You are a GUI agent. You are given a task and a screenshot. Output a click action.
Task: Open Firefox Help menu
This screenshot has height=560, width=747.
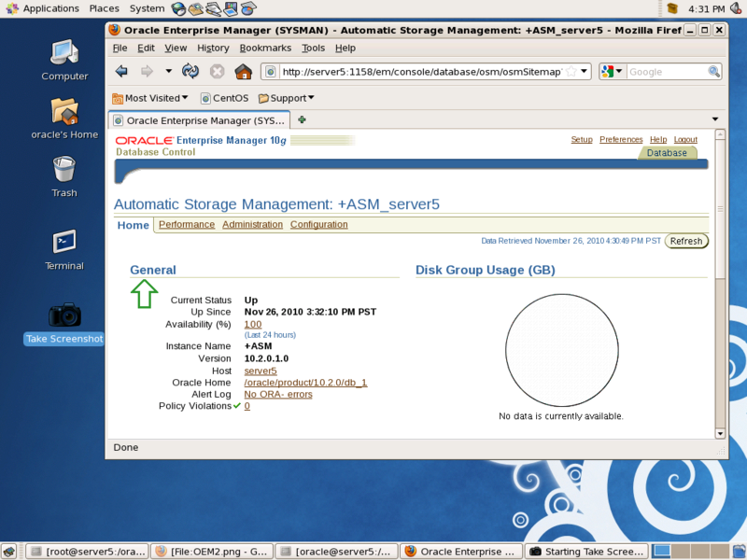345,49
